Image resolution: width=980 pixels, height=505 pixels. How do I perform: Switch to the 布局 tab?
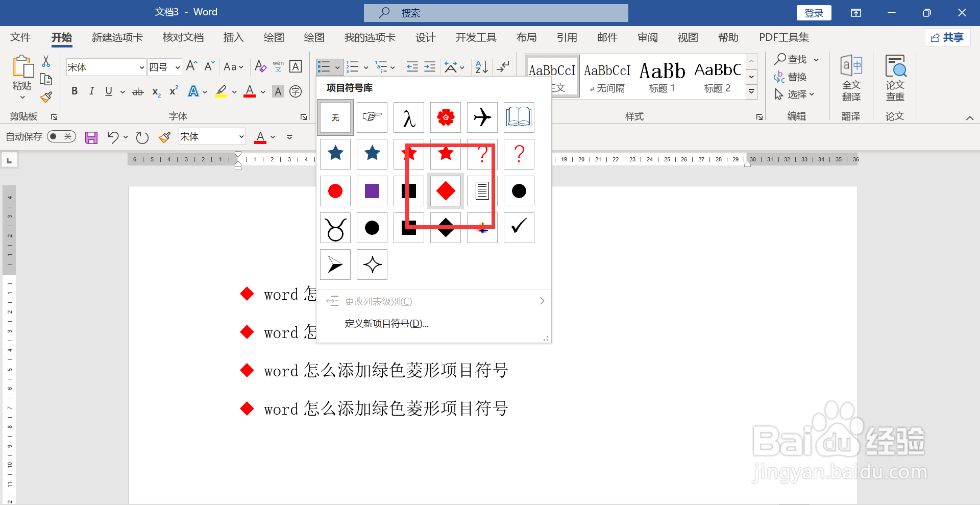click(526, 37)
